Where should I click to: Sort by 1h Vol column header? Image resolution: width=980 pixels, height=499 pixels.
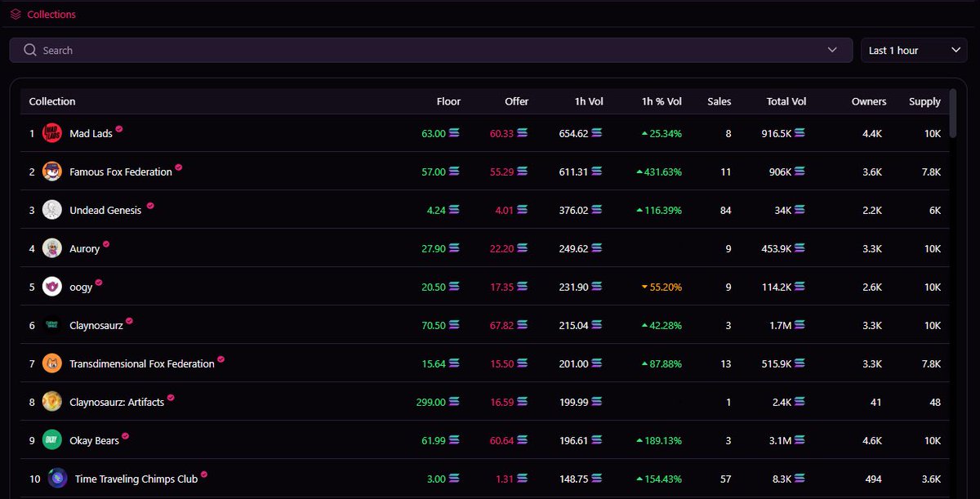point(589,101)
